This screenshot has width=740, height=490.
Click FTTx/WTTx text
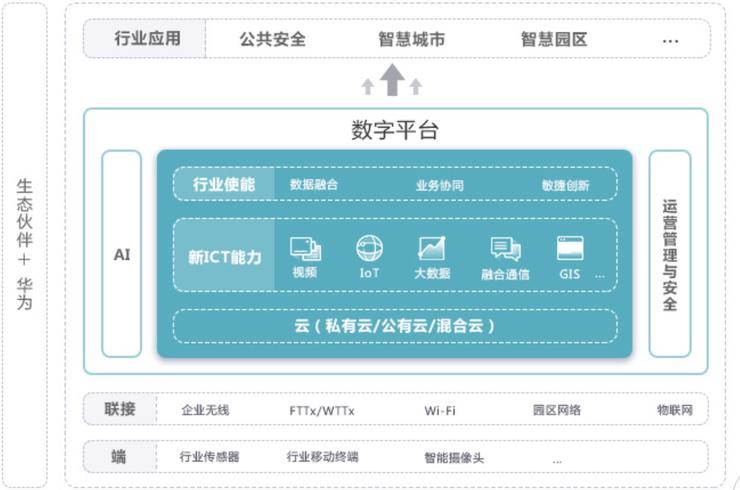tap(322, 411)
